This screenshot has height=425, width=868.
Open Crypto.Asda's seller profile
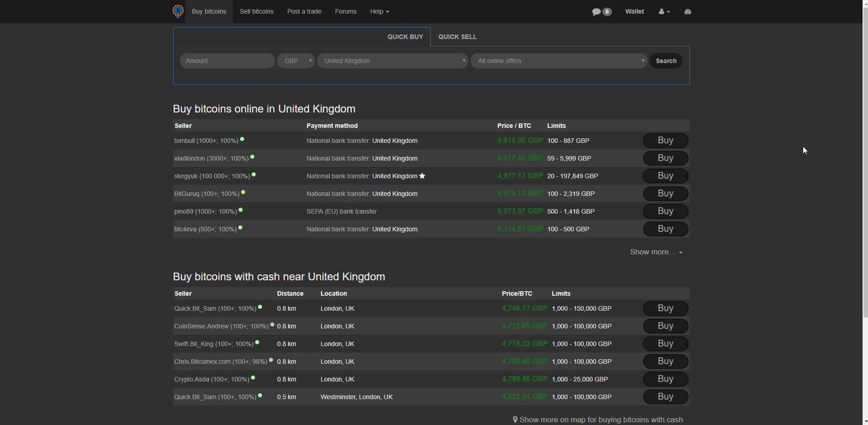pos(212,380)
